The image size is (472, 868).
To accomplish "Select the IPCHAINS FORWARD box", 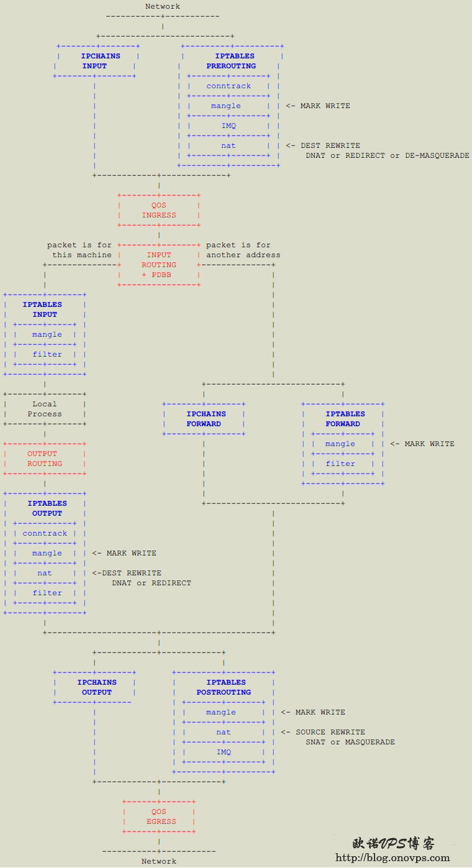I will tap(204, 419).
